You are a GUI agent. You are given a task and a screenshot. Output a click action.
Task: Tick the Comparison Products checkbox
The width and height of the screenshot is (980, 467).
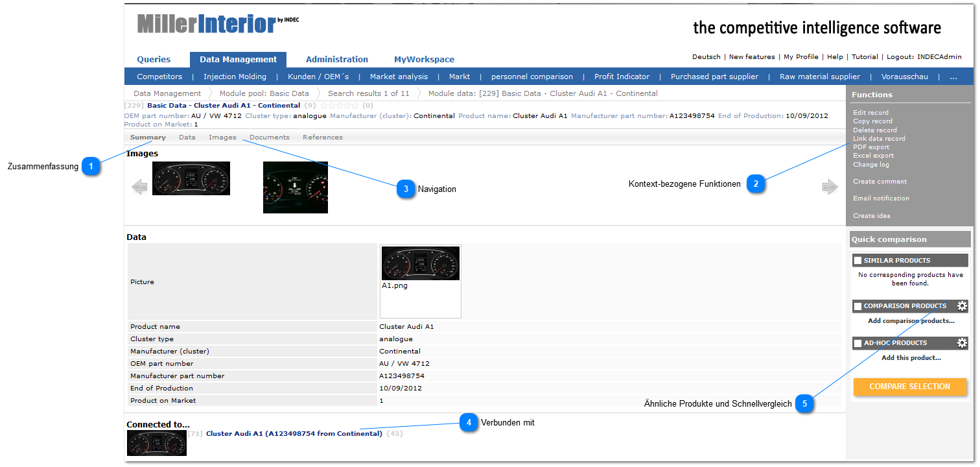click(x=858, y=306)
